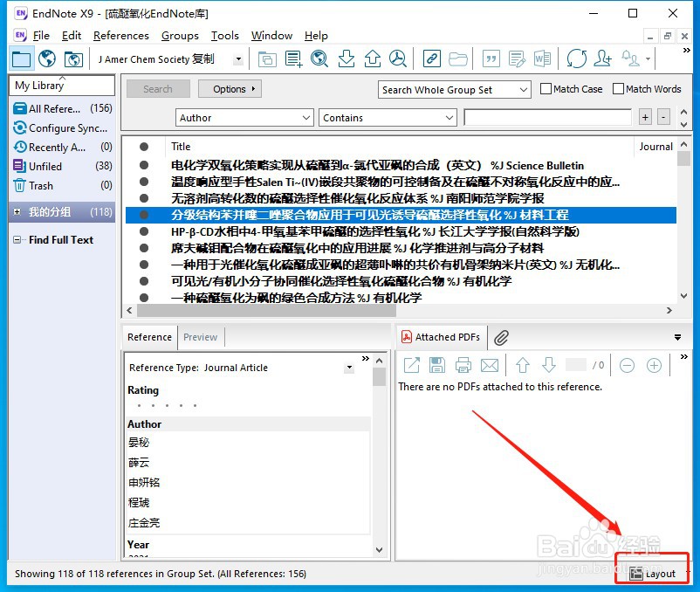The width and height of the screenshot is (700, 592).
Task: Open Author search field dropdown
Action: (x=244, y=118)
